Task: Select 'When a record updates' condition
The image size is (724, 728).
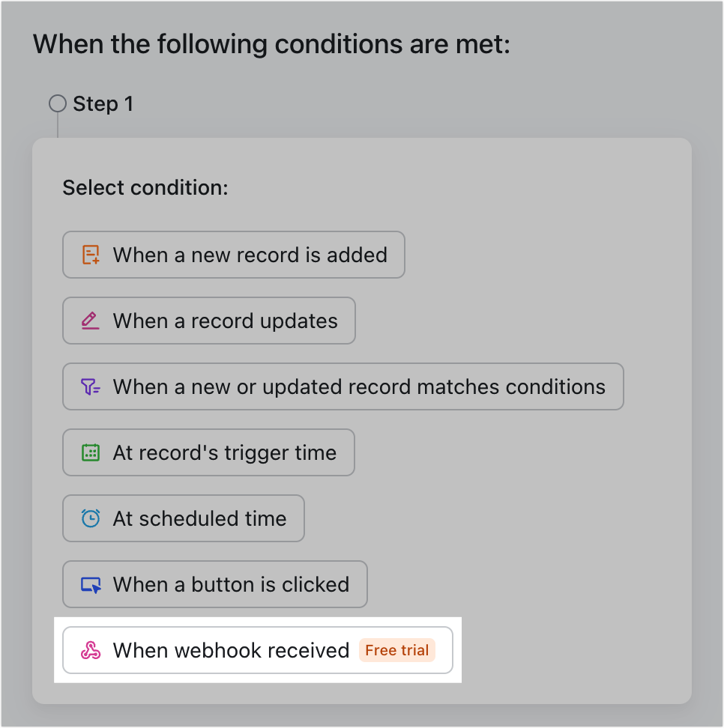Action: coord(208,321)
